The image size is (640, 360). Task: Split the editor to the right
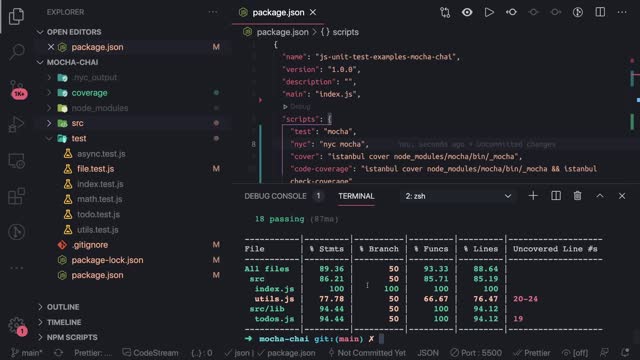600,12
